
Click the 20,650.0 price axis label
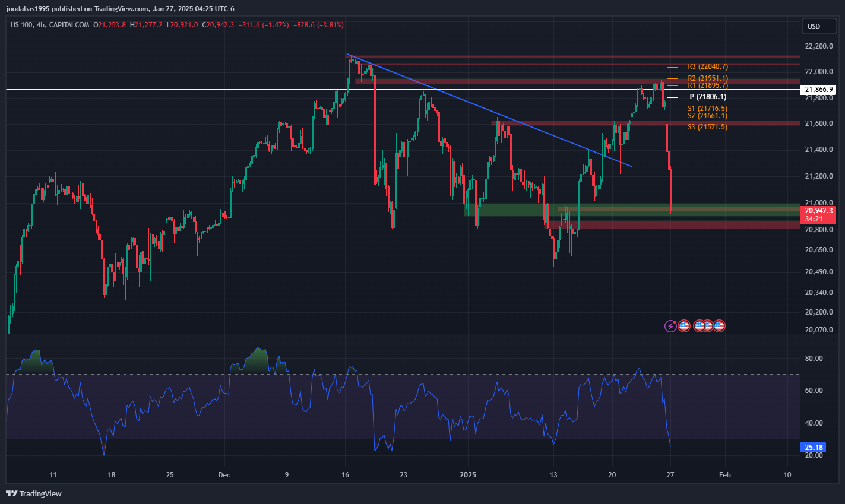[x=818, y=251]
